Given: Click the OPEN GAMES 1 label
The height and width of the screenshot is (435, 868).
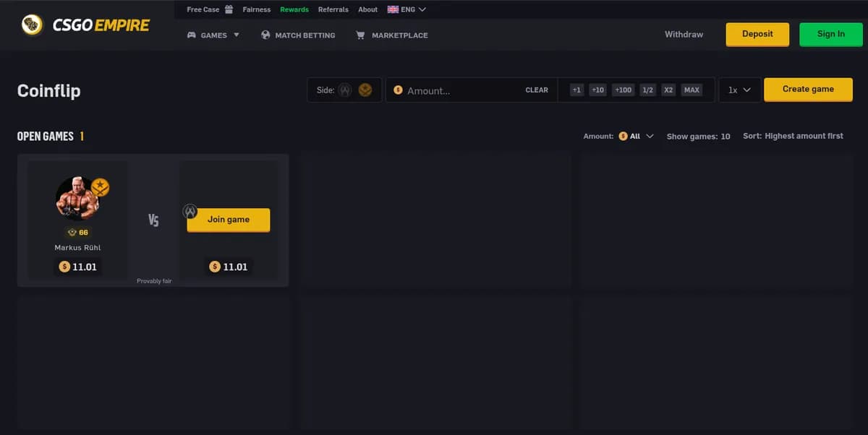Looking at the screenshot, I should point(51,136).
